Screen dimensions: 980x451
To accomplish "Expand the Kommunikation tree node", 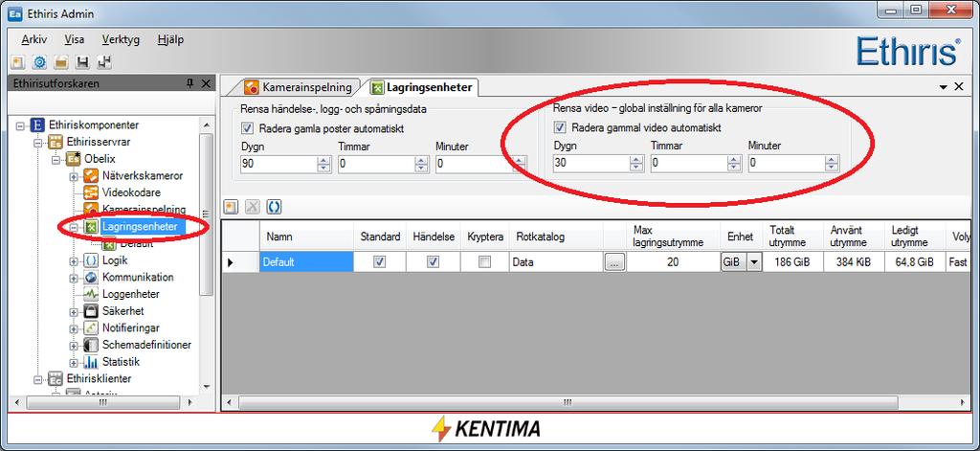I will pyautogui.click(x=75, y=277).
